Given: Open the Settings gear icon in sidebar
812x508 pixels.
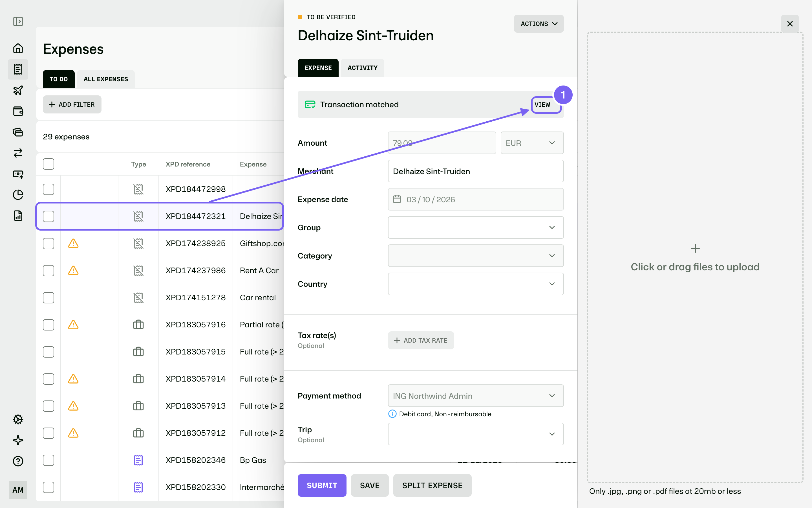Looking at the screenshot, I should click(18, 419).
